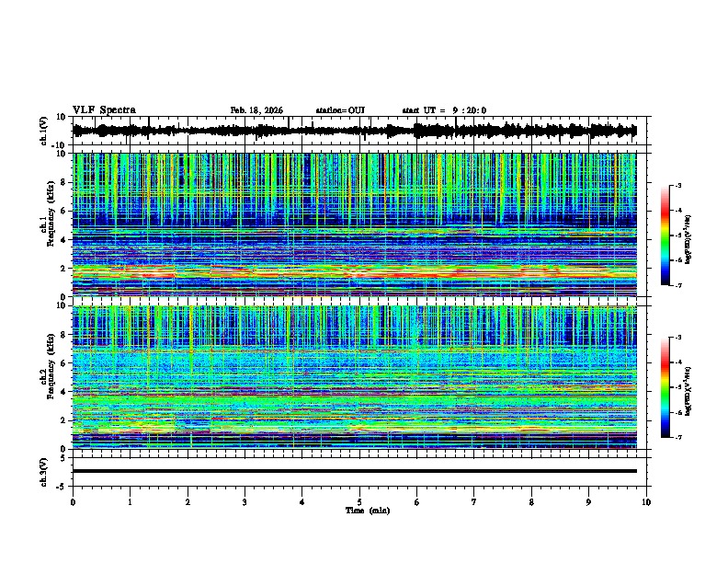The width and height of the screenshot is (728, 563).
Task: Click time axis tick label "4"
Action: (302, 501)
